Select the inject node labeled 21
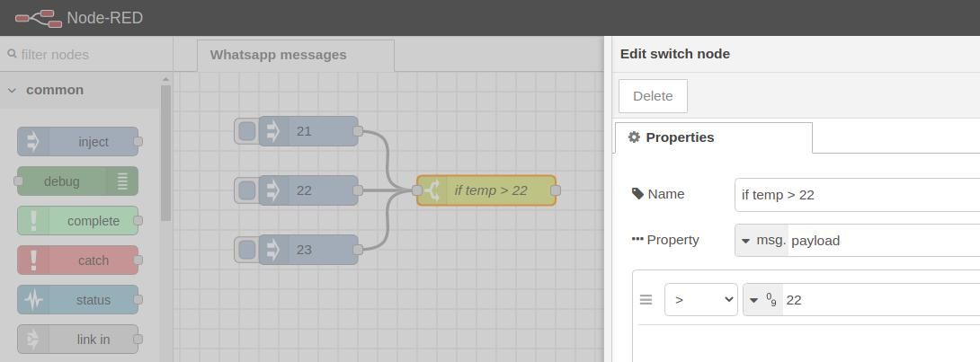The image size is (980, 362). pos(308,131)
